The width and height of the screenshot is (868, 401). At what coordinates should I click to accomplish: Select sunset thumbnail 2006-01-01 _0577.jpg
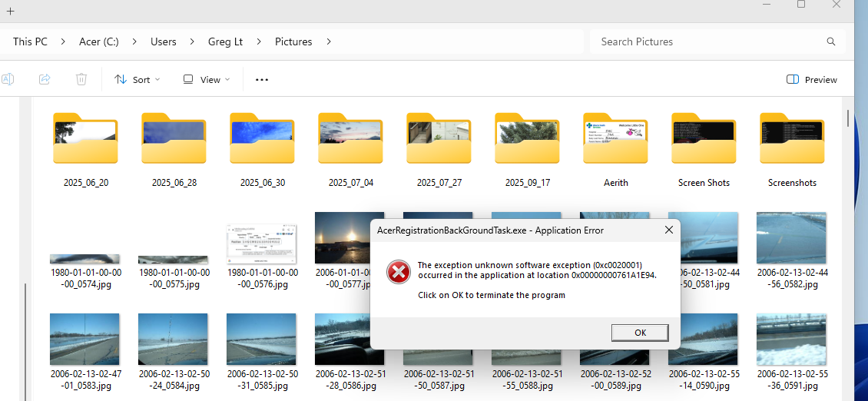[x=342, y=237]
